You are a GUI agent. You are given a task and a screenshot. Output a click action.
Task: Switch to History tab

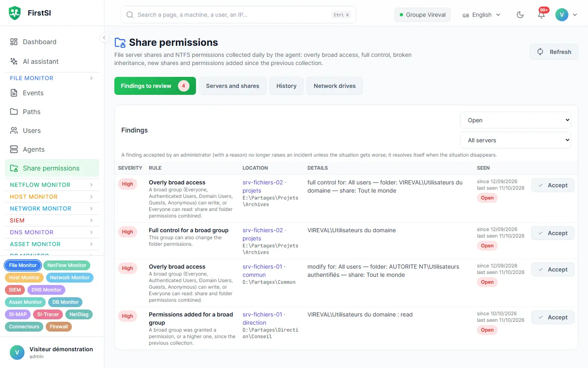(286, 86)
